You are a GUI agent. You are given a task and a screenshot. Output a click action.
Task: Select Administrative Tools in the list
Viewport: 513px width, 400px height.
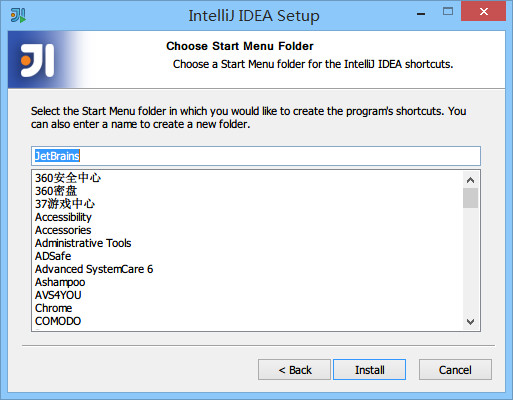[x=83, y=243]
